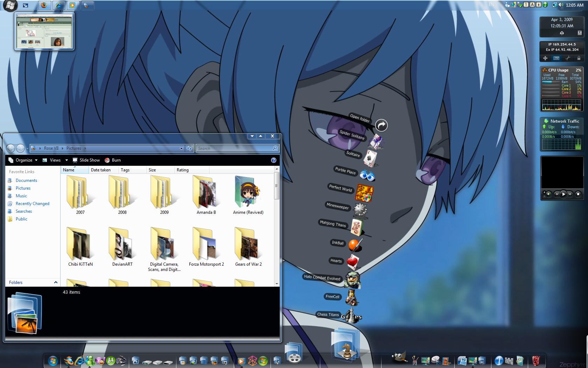This screenshot has height=368, width=588.
Task: Skip to next track on media gadget
Action: click(x=570, y=194)
